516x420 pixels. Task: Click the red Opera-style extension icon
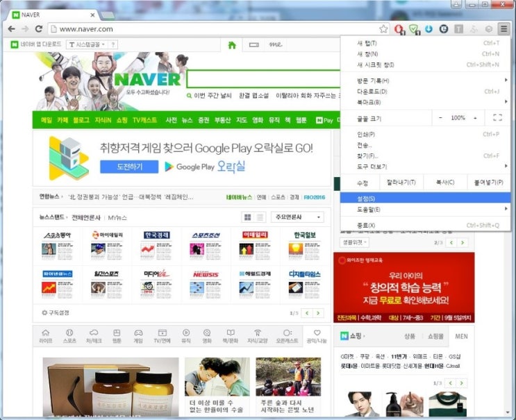click(x=399, y=29)
